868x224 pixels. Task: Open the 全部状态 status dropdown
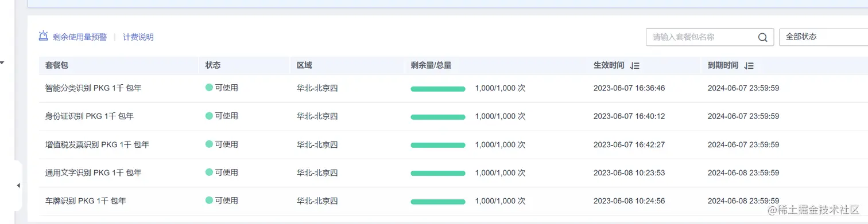823,37
